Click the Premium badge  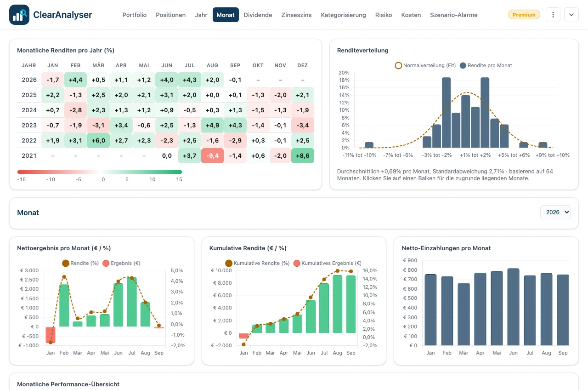pyautogui.click(x=524, y=15)
